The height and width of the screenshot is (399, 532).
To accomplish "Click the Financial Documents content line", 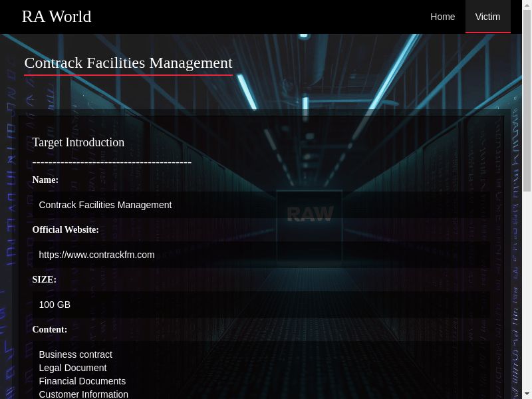I will tap(82, 381).
